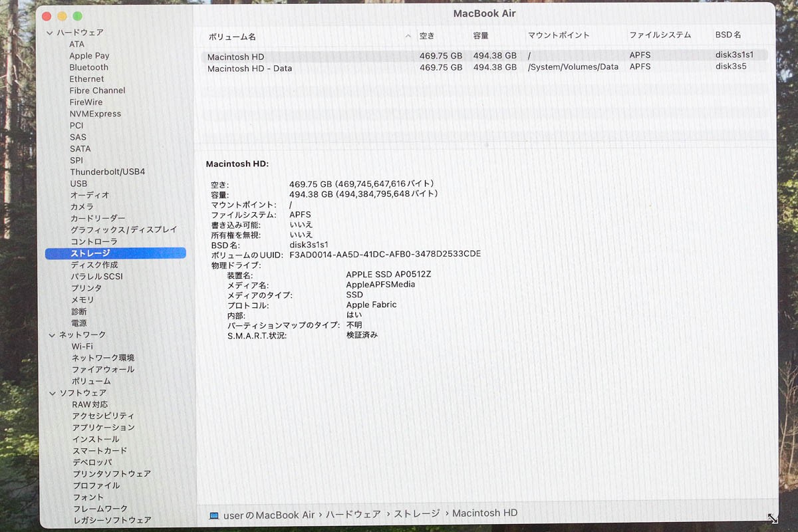Image resolution: width=798 pixels, height=532 pixels.
Task: Select Fibre Channel in sidebar
Action: (x=97, y=90)
